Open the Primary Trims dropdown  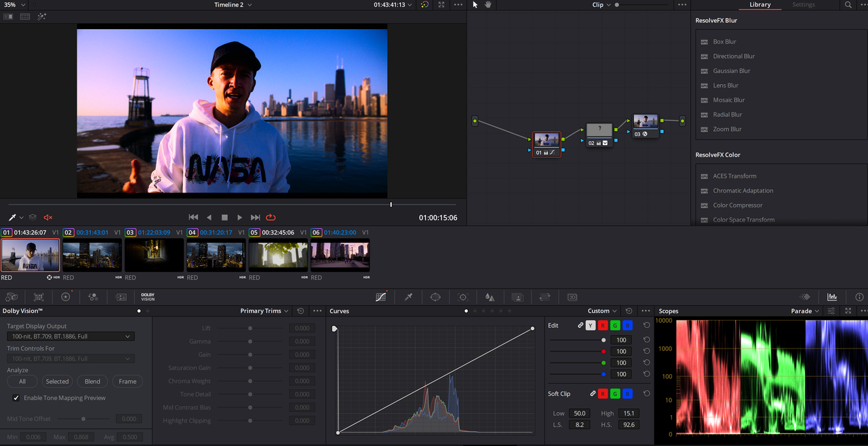click(265, 311)
